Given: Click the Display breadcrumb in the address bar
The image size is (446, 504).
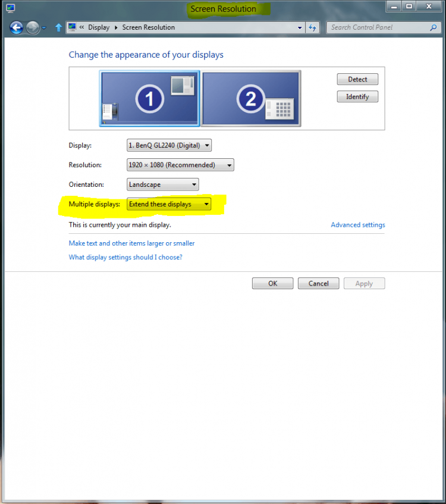Looking at the screenshot, I should (x=99, y=27).
